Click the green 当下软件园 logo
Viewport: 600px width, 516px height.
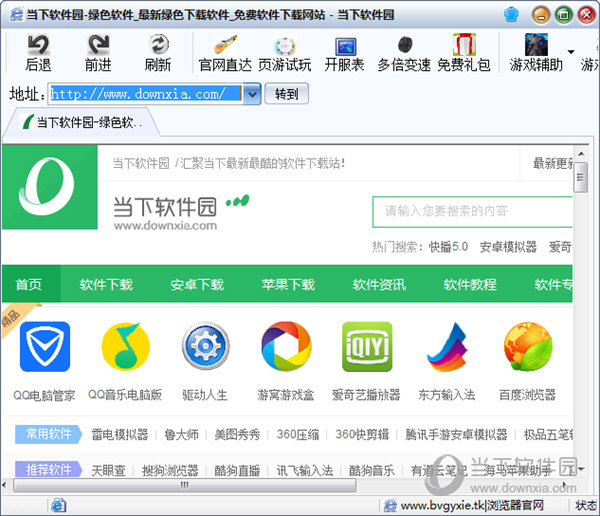point(49,187)
